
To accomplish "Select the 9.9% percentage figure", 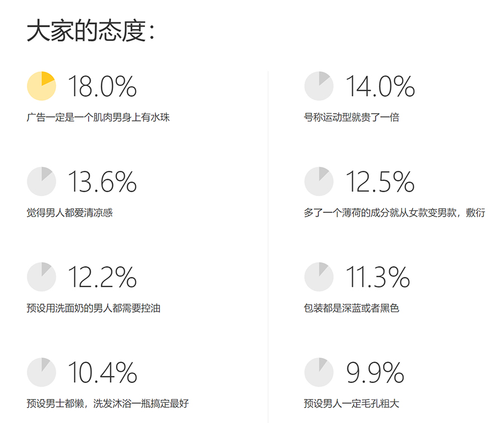I will point(375,373).
